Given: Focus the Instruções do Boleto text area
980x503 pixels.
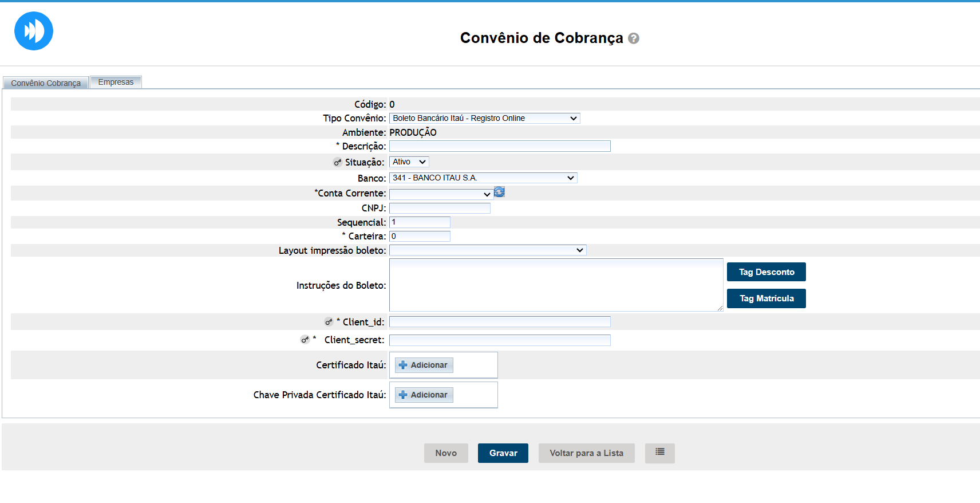Looking at the screenshot, I should click(x=556, y=285).
